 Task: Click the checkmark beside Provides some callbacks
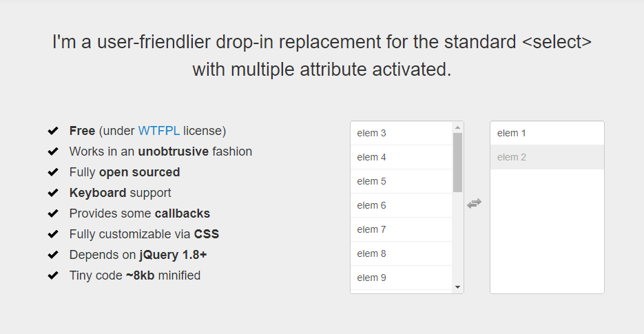click(x=53, y=213)
